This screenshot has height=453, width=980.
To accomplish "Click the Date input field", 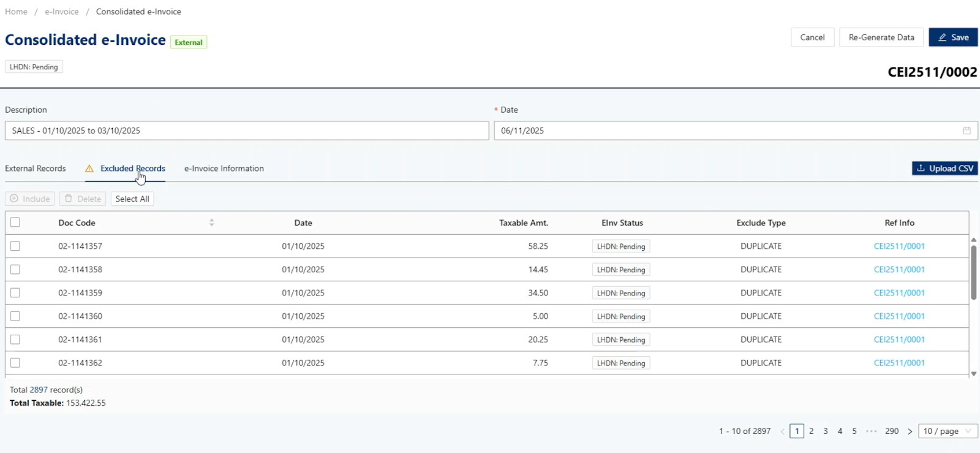I will 736,131.
